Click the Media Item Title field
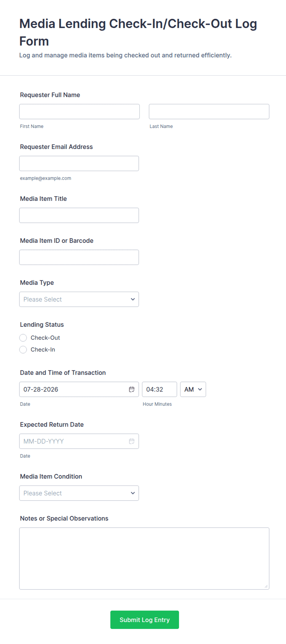 [79, 215]
